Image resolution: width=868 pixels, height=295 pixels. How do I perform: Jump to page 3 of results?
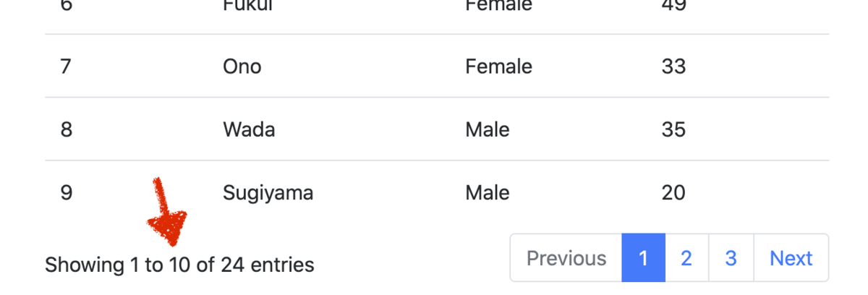[731, 258]
